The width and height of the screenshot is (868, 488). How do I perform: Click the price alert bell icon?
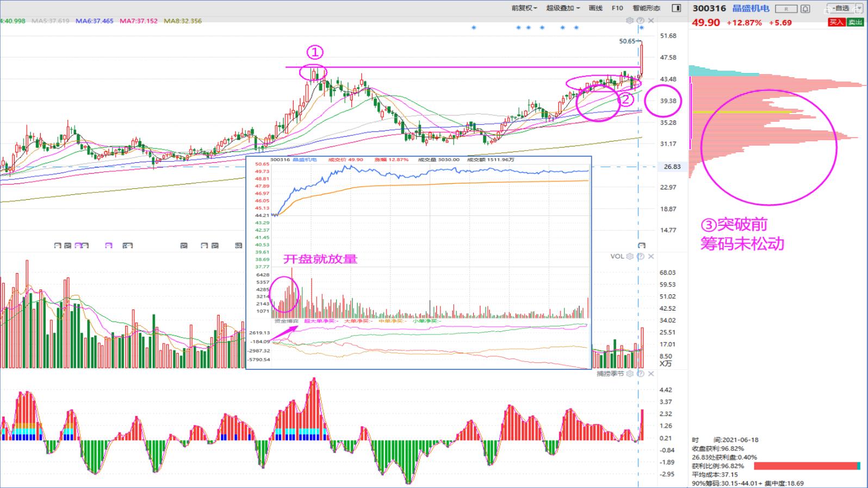(x=805, y=9)
